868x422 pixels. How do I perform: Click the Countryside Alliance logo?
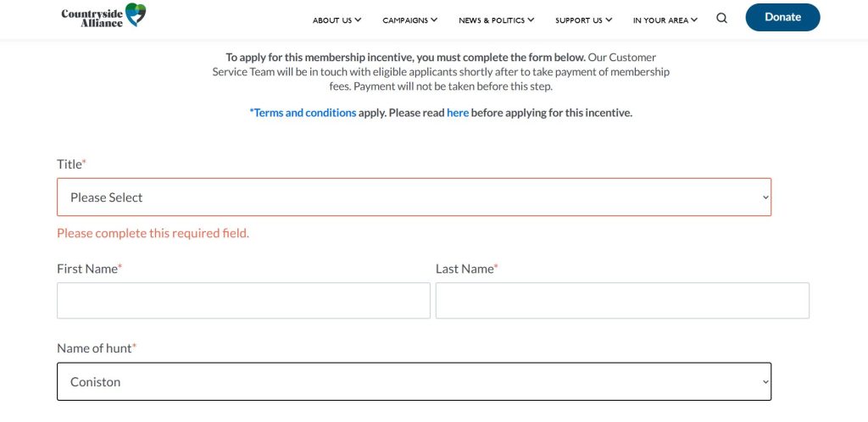[103, 15]
